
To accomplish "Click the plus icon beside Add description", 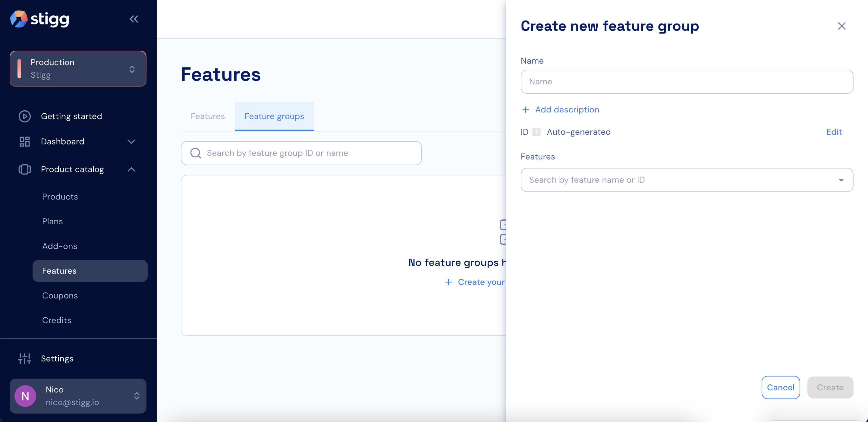I will tap(525, 110).
